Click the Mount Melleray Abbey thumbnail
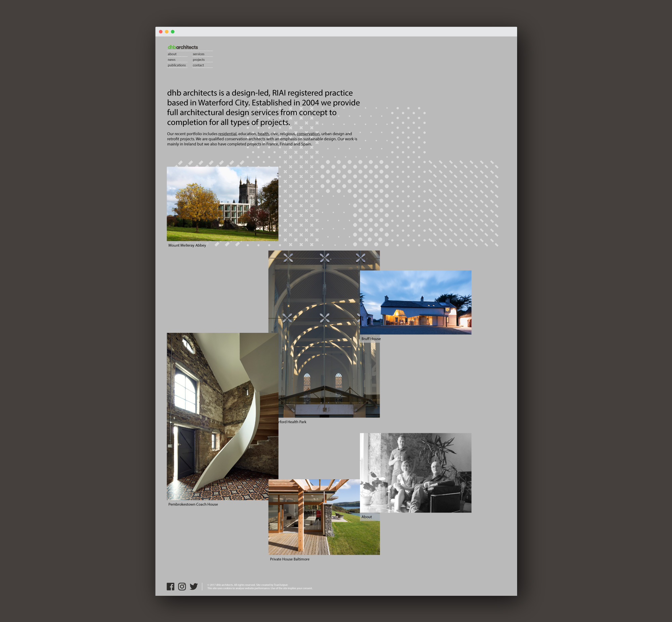 tap(222, 204)
